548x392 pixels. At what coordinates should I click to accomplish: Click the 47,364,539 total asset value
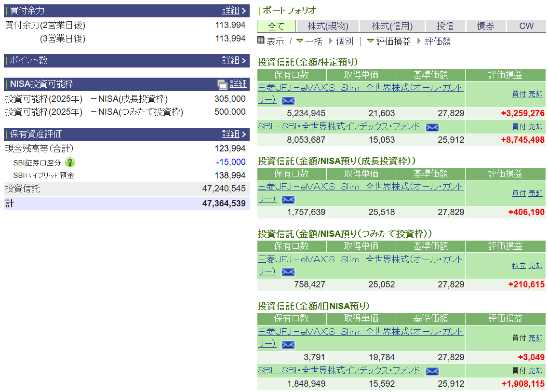point(224,203)
